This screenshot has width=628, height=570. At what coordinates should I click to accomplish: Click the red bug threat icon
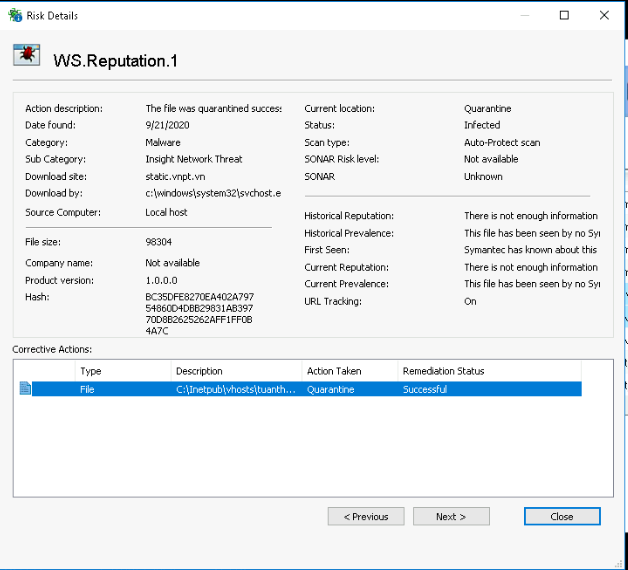click(x=26, y=55)
